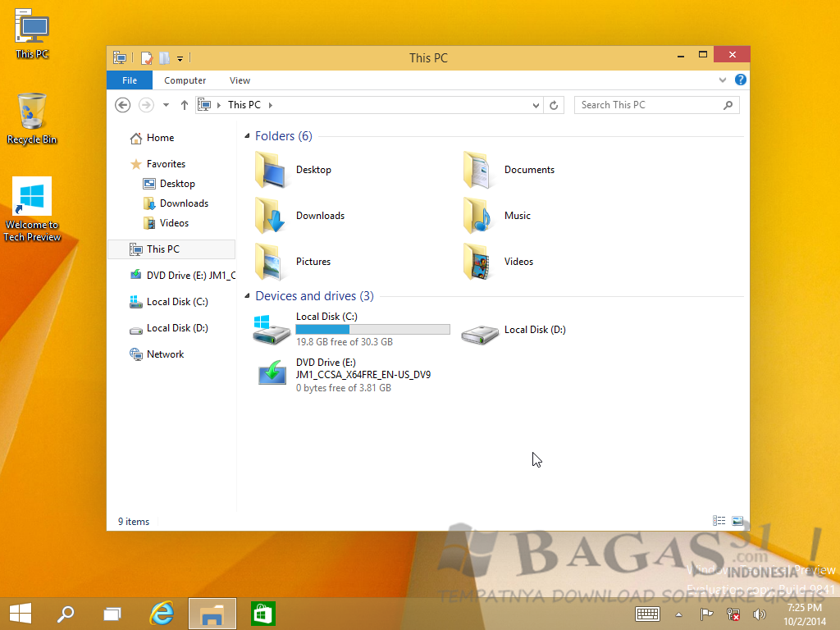This screenshot has width=840, height=630.
Task: Open volume control speaker icon
Action: (759, 614)
